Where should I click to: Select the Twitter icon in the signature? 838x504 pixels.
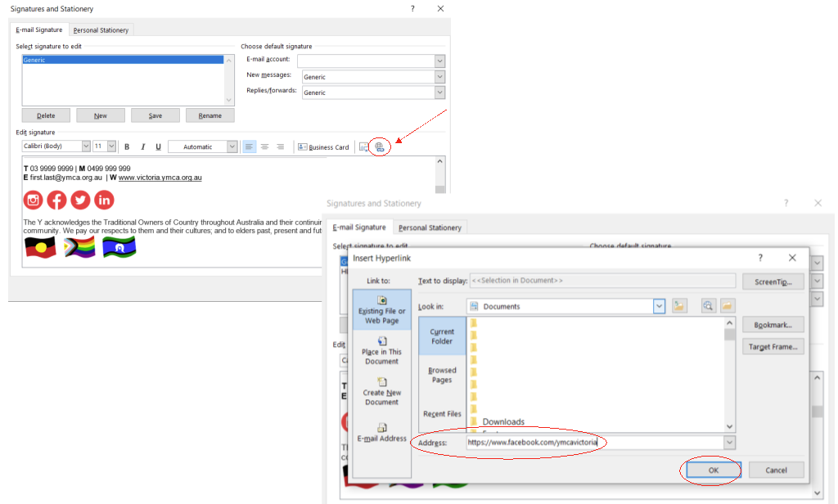[x=79, y=199]
